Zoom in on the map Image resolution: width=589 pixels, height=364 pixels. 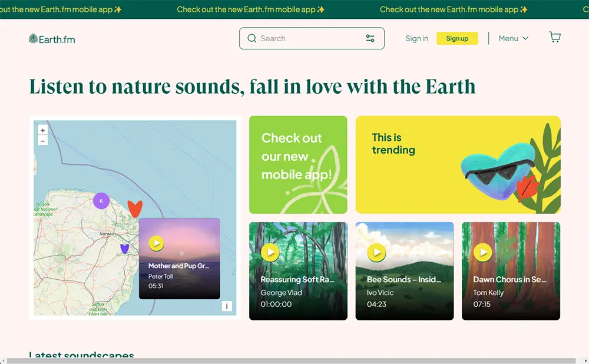(42, 130)
